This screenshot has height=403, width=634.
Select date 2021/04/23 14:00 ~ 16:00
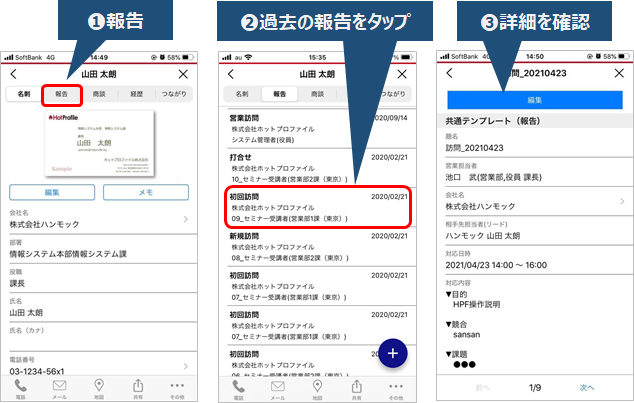tap(496, 265)
